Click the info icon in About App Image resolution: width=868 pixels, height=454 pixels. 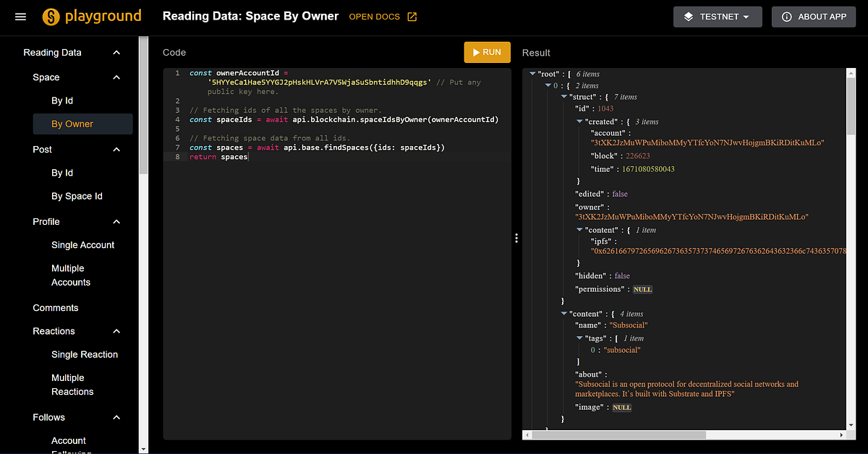pyautogui.click(x=786, y=17)
